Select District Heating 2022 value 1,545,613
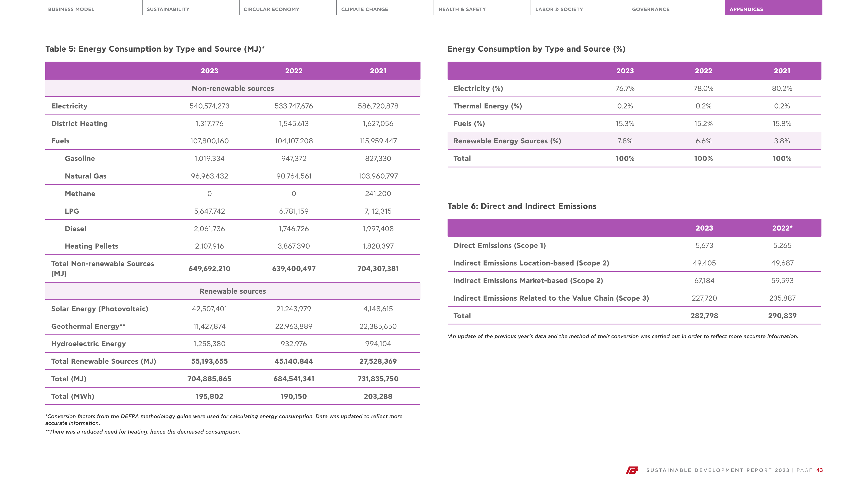 pos(293,124)
